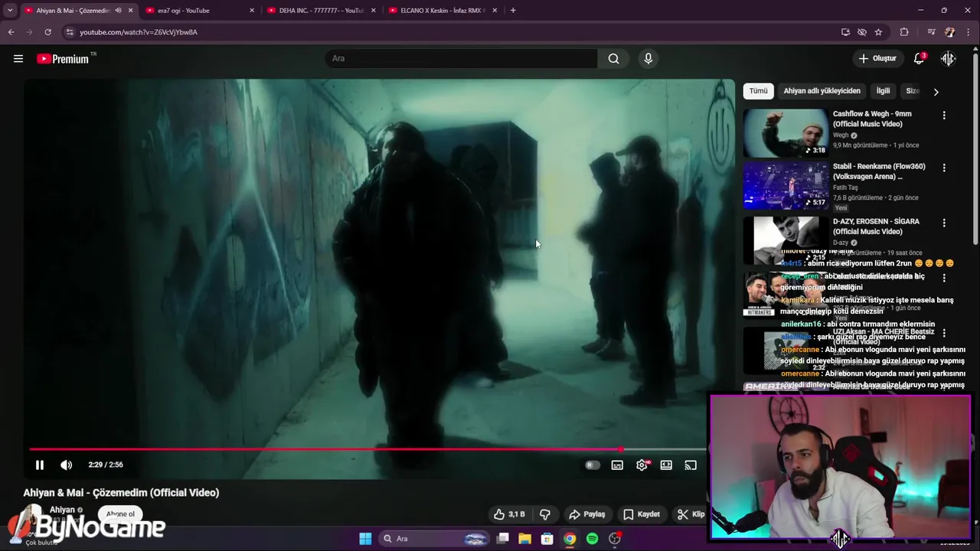Bookmark this page with star icon
The width and height of the screenshot is (980, 551).
pyautogui.click(x=878, y=32)
